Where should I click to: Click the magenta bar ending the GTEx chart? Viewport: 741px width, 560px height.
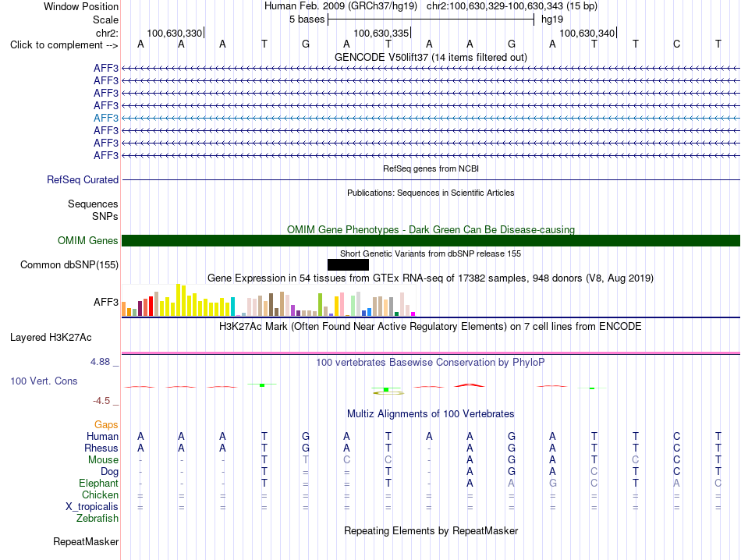(413, 314)
